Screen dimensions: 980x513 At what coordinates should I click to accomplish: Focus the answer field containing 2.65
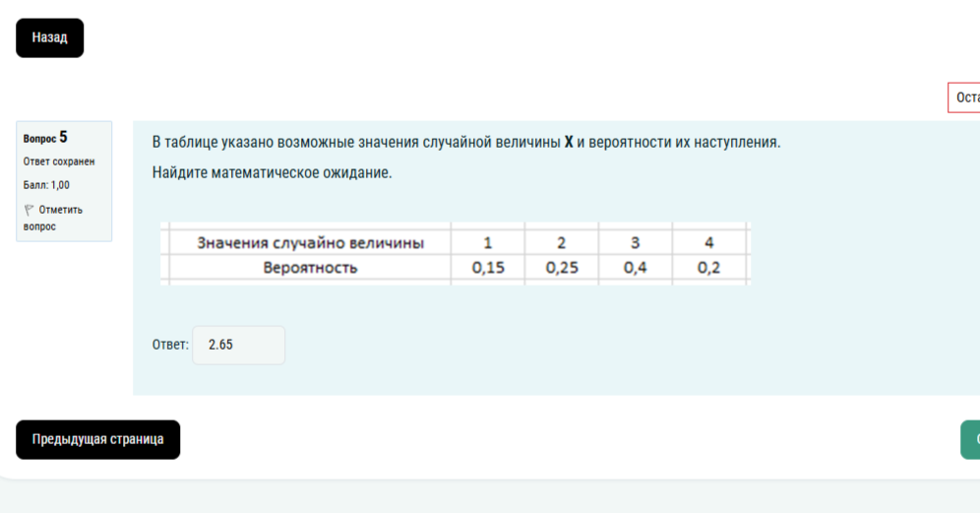(x=239, y=346)
